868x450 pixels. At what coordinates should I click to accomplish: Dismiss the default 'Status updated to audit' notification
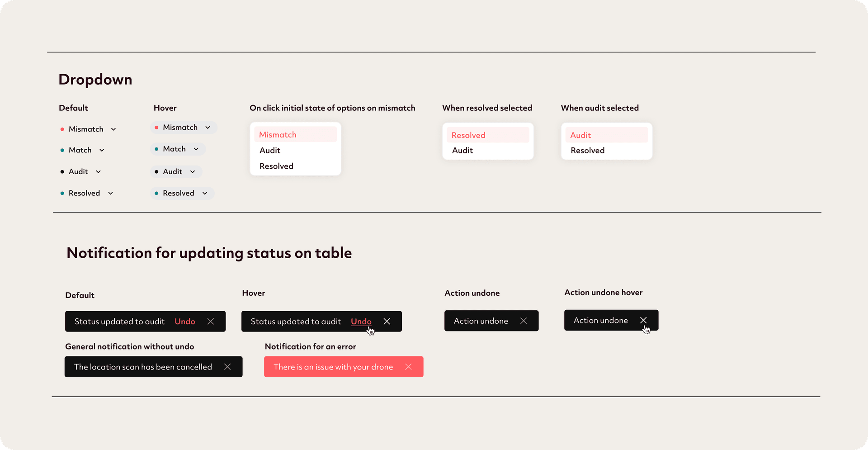(211, 322)
